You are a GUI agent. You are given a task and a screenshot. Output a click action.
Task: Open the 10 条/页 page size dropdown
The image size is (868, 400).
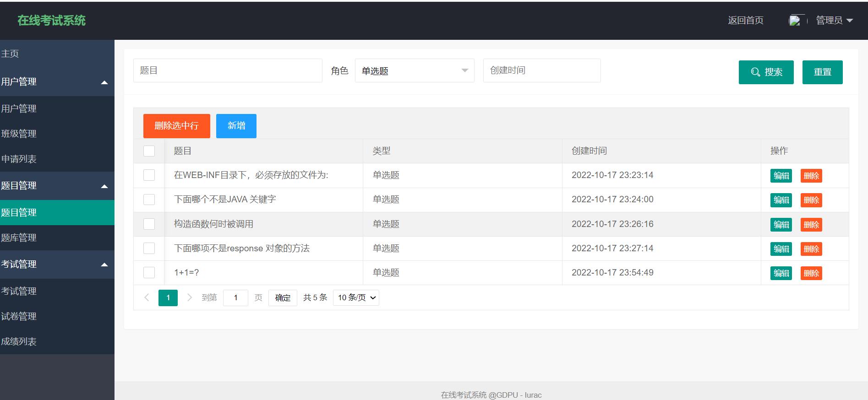(x=356, y=297)
